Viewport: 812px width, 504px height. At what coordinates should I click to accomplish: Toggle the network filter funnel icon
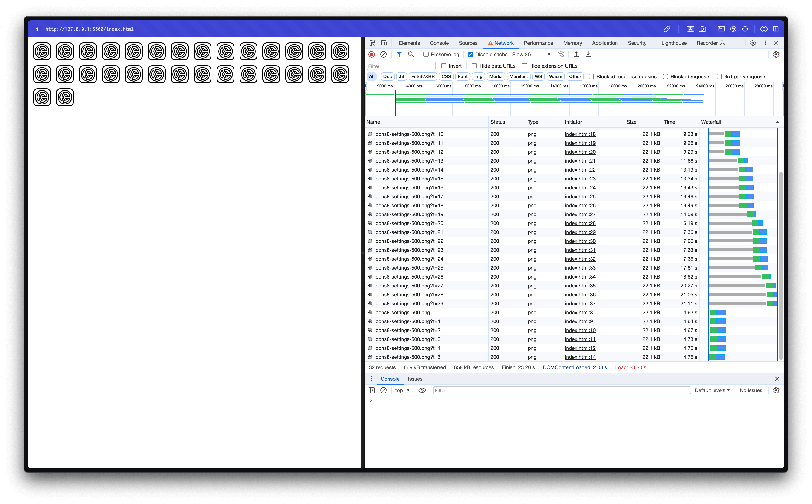399,54
